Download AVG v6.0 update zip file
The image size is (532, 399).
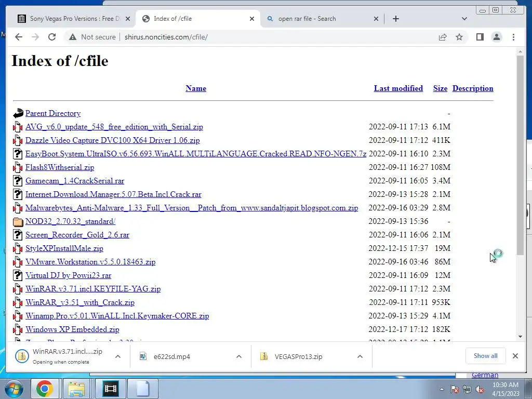pyautogui.click(x=114, y=127)
